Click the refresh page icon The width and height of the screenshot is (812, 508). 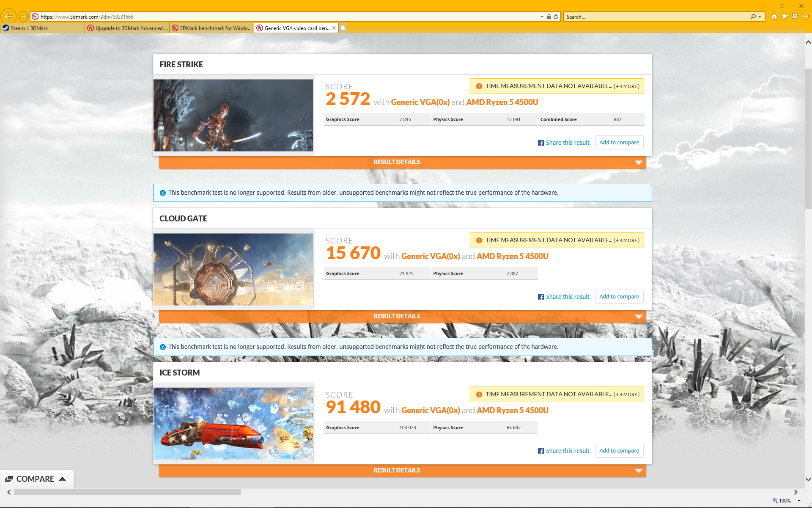coord(556,17)
